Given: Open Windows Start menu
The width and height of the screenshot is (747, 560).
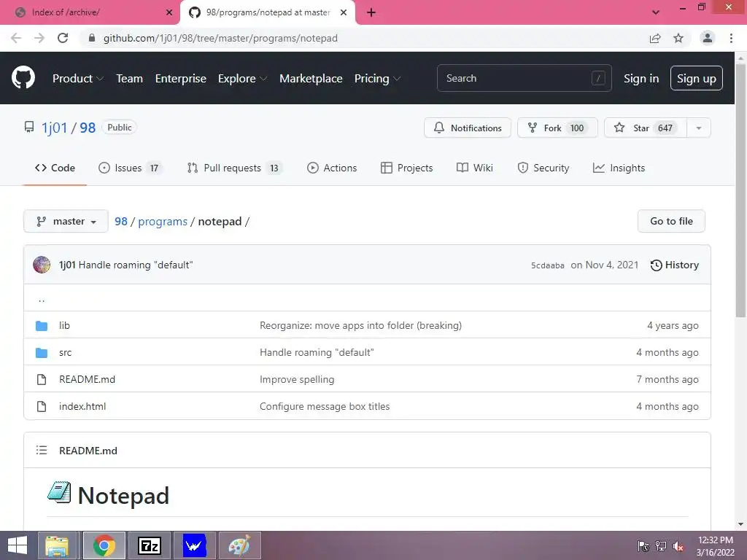Looking at the screenshot, I should coord(18,545).
